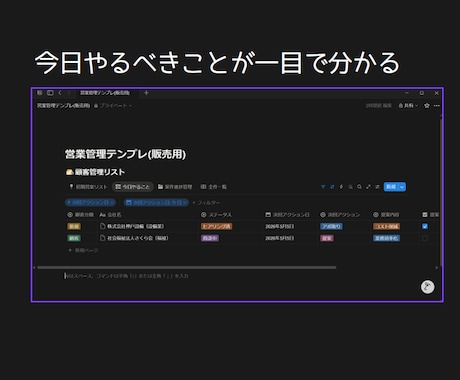Viewport: 460px width, 380px height.
Task: Click the date column header with calendar icon
Action: pyautogui.click(x=287, y=215)
